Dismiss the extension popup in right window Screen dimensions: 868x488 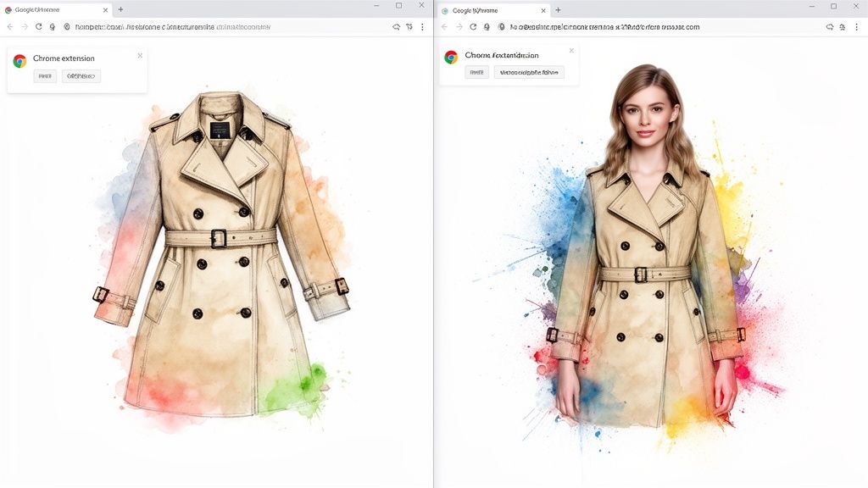coord(572,50)
